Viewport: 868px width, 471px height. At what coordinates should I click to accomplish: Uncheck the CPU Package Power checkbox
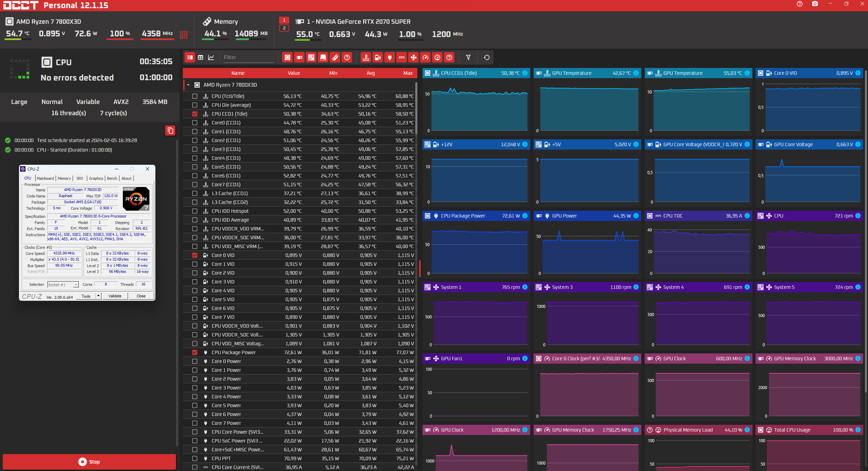click(195, 352)
